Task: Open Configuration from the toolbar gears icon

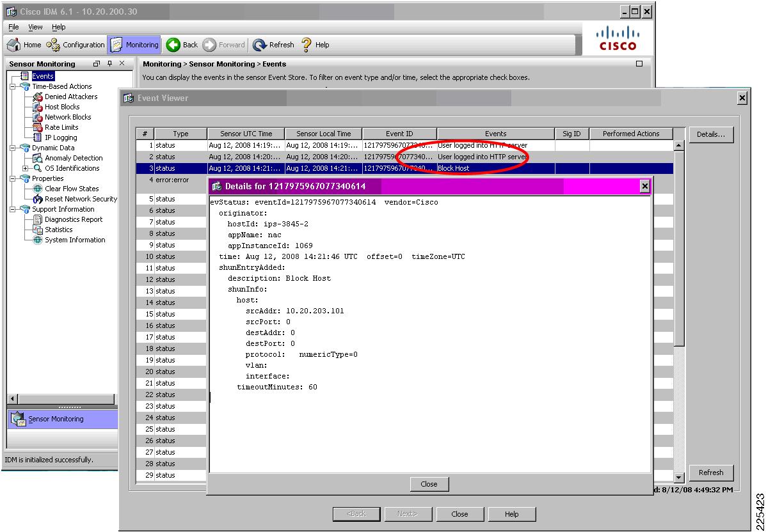Action: 53,45
